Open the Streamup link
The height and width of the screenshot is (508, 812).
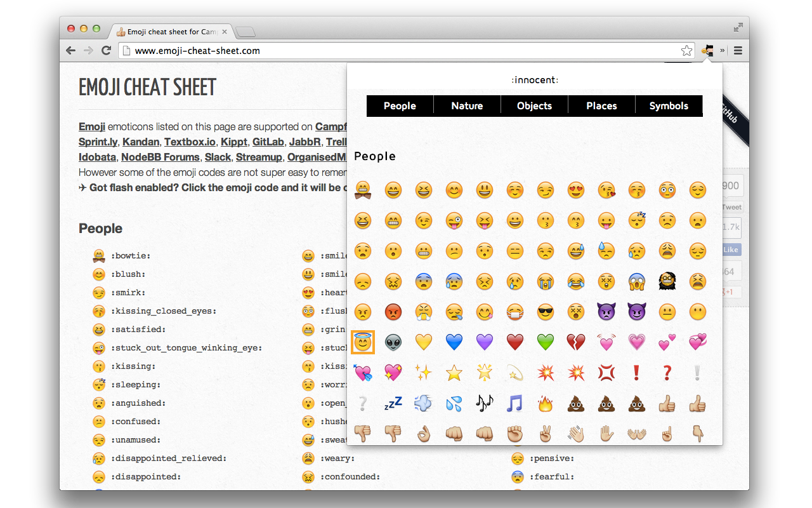259,157
